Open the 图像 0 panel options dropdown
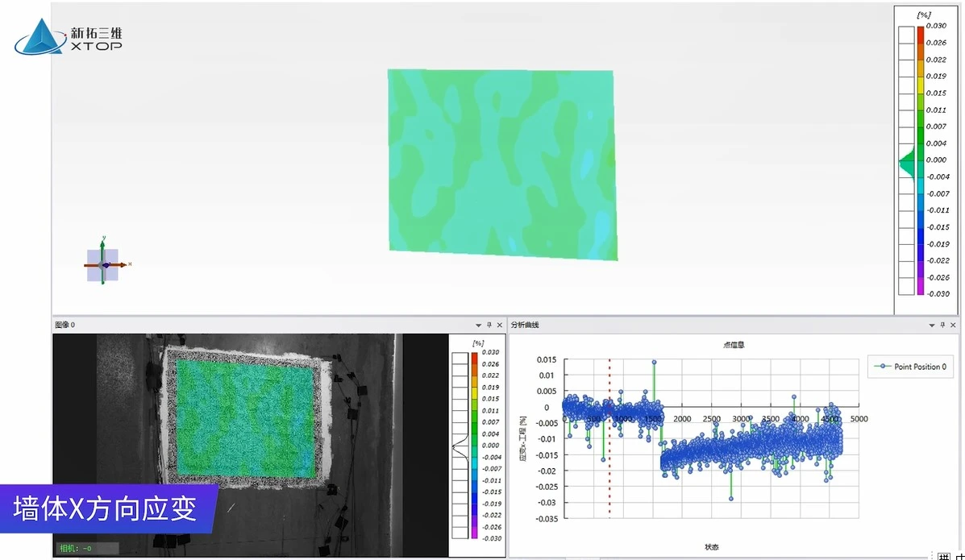This screenshot has height=560, width=965. point(478,325)
